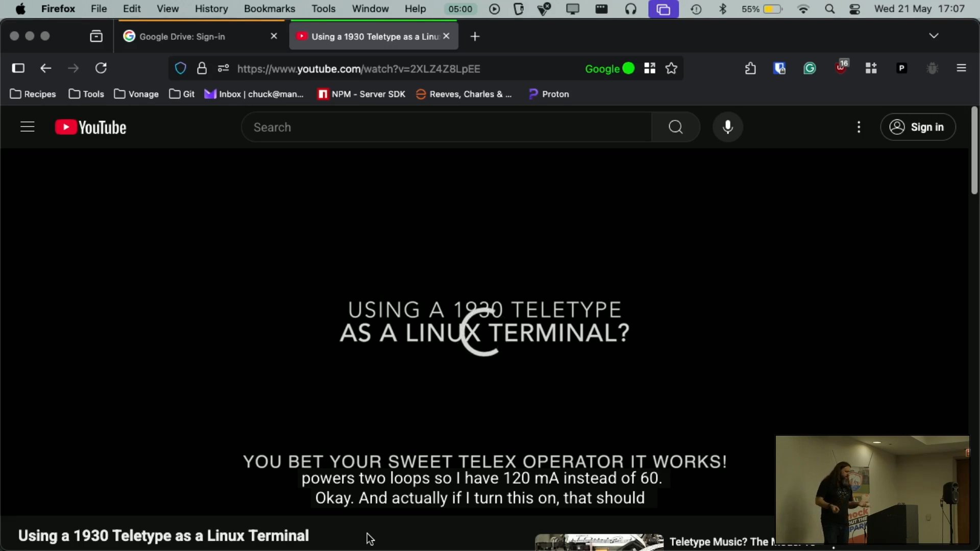Screen dimensions: 980x551
Task: Click the YouTube voice search microphone icon
Action: pos(728,127)
